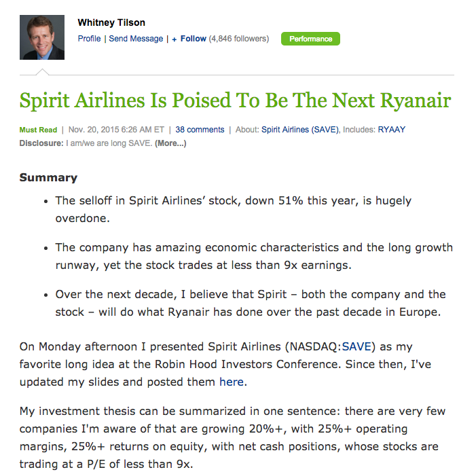The height and width of the screenshot is (472, 476).
Task: Follow Whitney Tilson
Action: pyautogui.click(x=193, y=39)
